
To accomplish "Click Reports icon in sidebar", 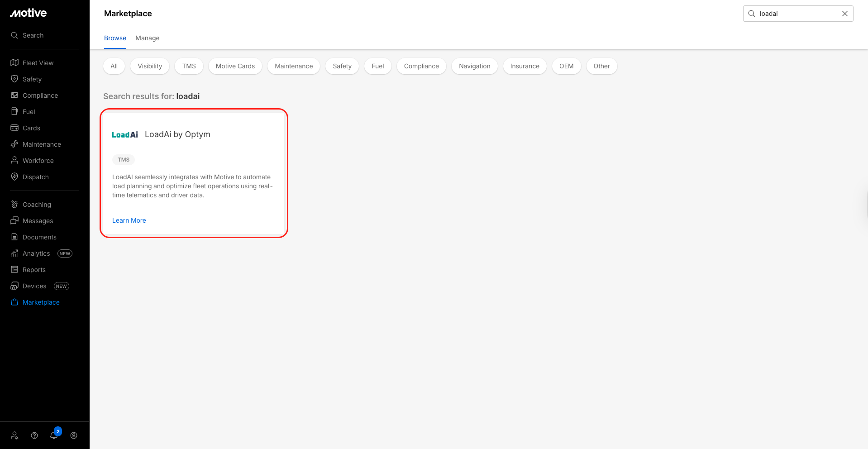I will [14, 270].
